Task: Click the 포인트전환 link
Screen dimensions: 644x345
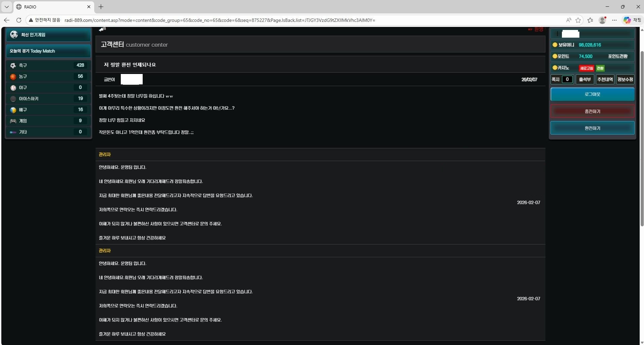Action: pyautogui.click(x=617, y=56)
